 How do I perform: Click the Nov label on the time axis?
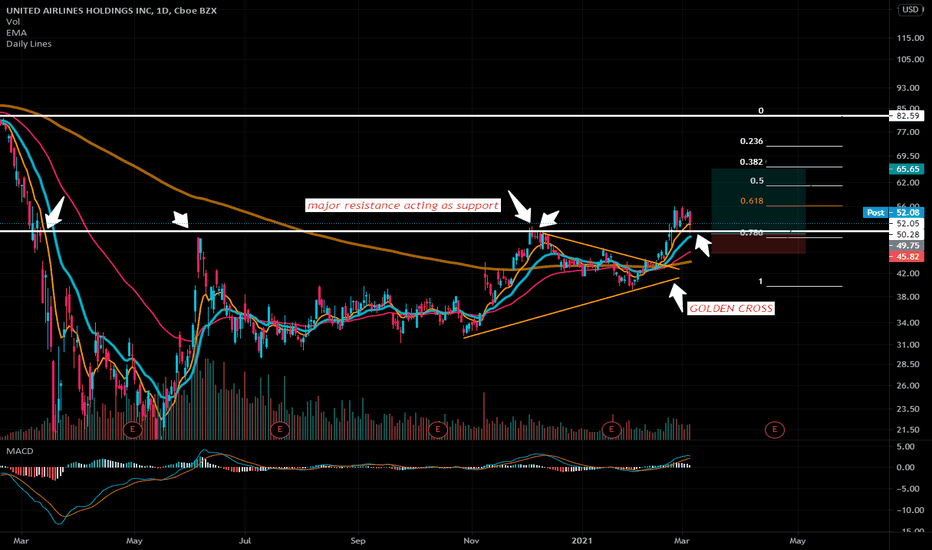471,540
